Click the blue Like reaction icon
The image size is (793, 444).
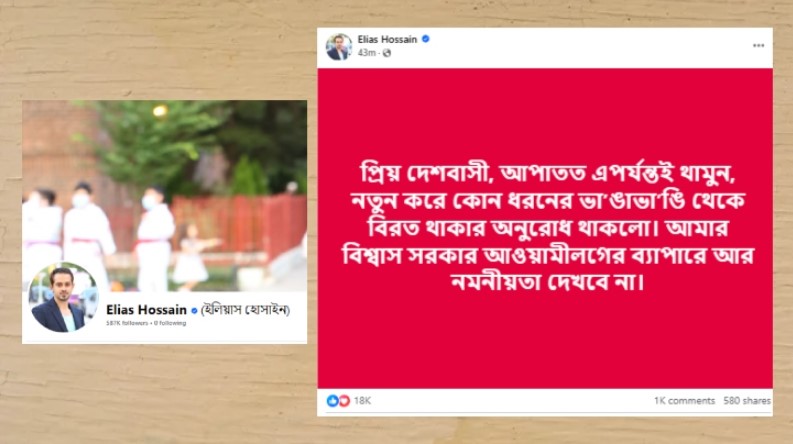click(x=332, y=401)
